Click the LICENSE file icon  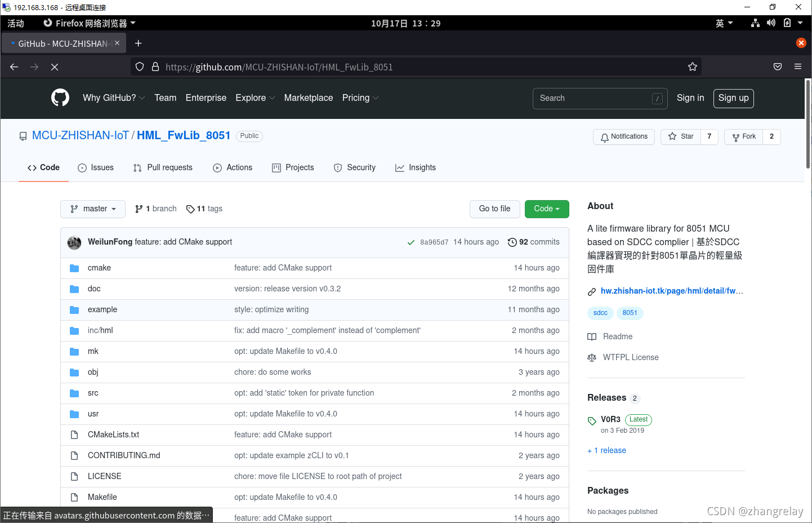click(x=74, y=476)
